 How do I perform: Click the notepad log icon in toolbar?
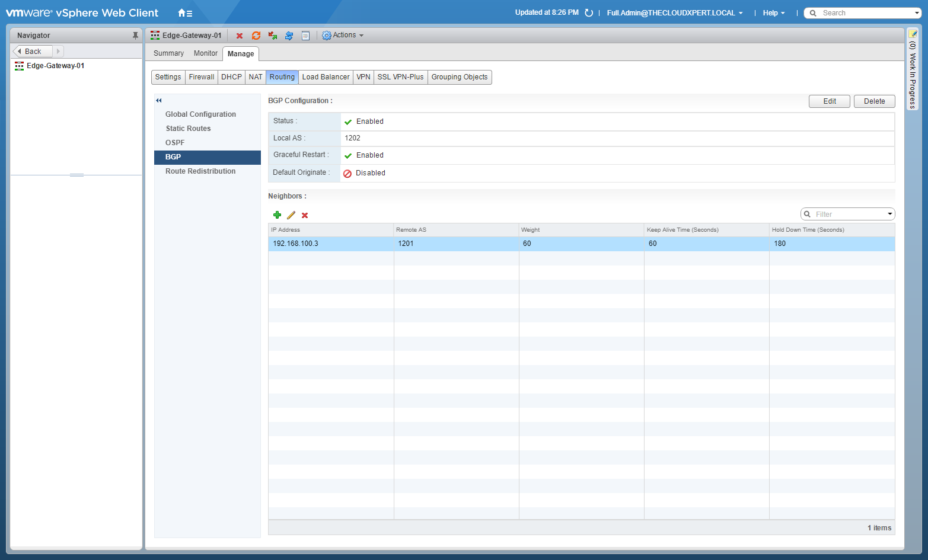pos(306,36)
